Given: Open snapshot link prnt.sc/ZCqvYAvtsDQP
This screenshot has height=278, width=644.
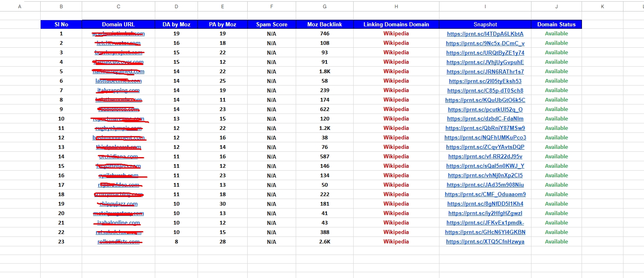Looking at the screenshot, I should (485, 147).
